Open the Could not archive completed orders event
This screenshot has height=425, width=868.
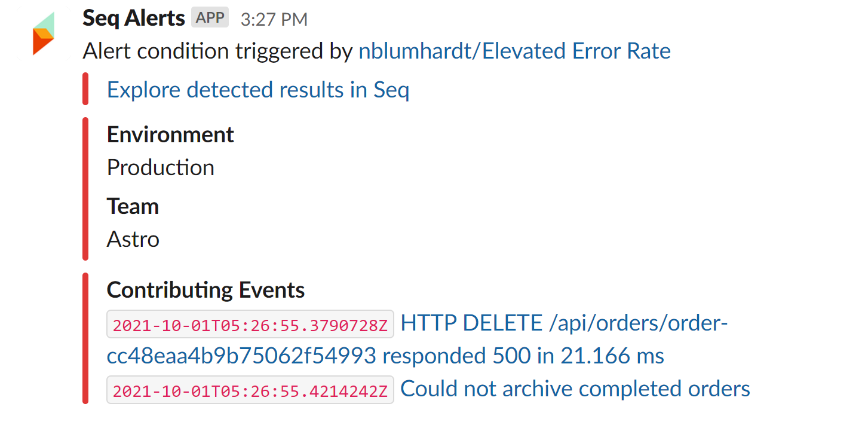click(x=575, y=389)
